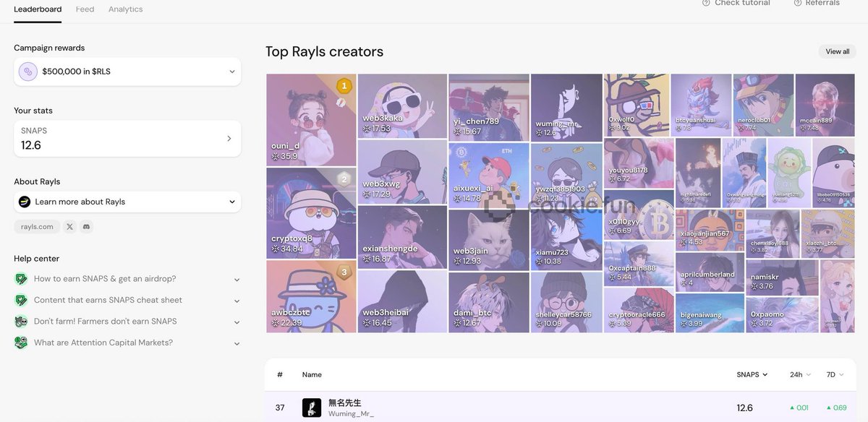Click the Referrals question-mark icon

point(797,3)
